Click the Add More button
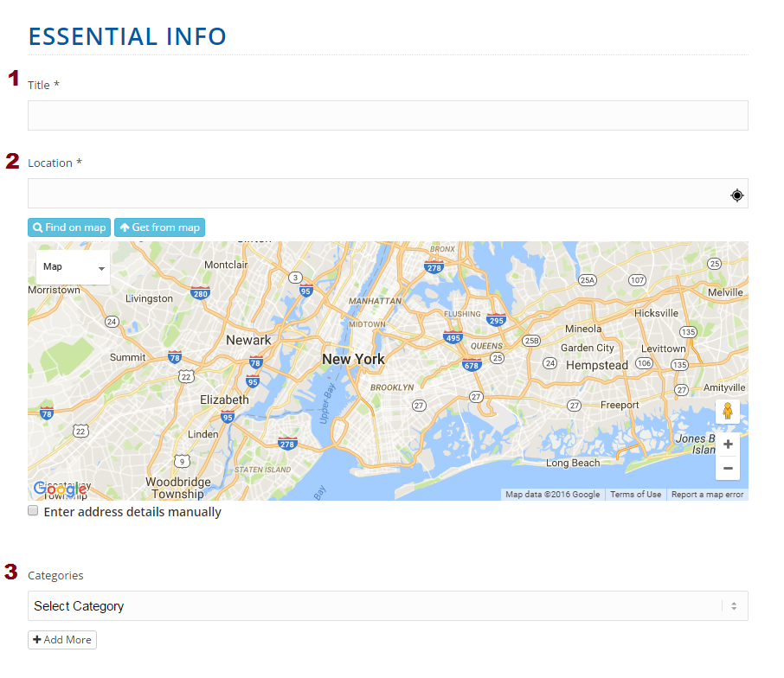Image resolution: width=784 pixels, height=678 pixels. pyautogui.click(x=62, y=640)
